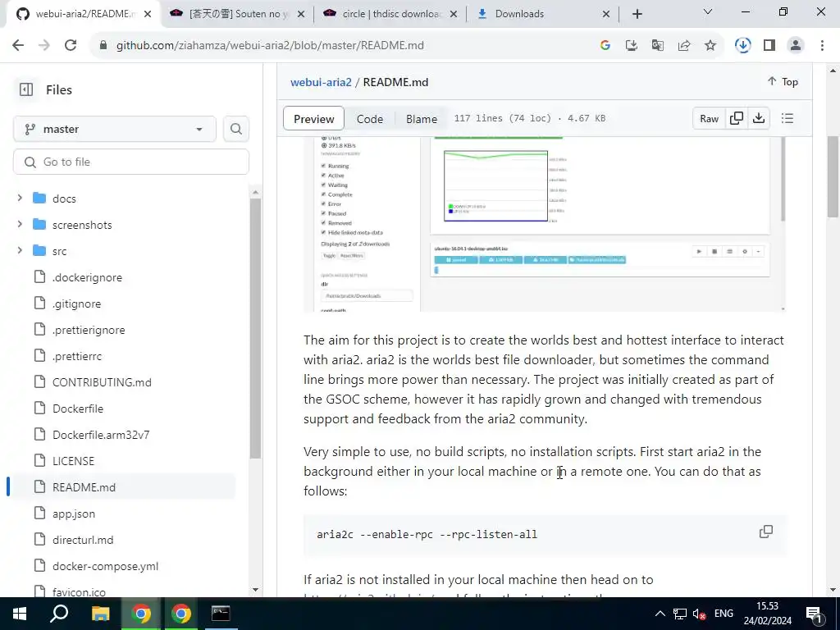The width and height of the screenshot is (840, 630).
Task: Expand the screenshots folder
Action: coord(20,225)
